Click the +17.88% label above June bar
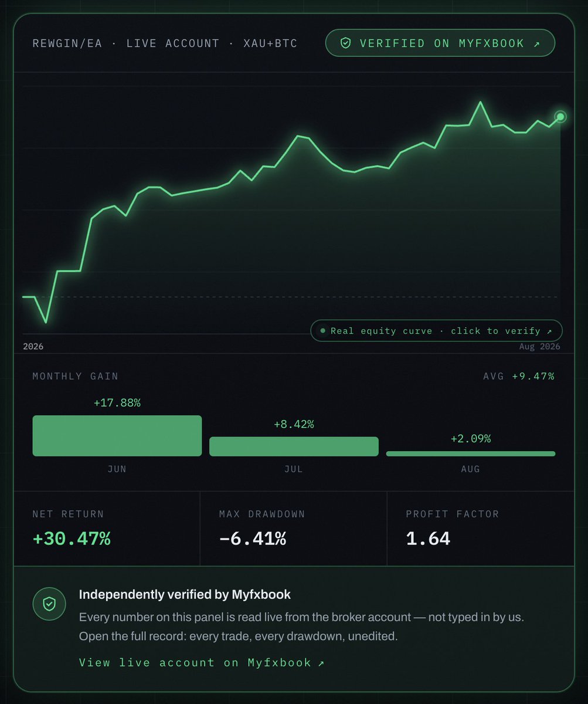588x704 pixels. pos(117,403)
